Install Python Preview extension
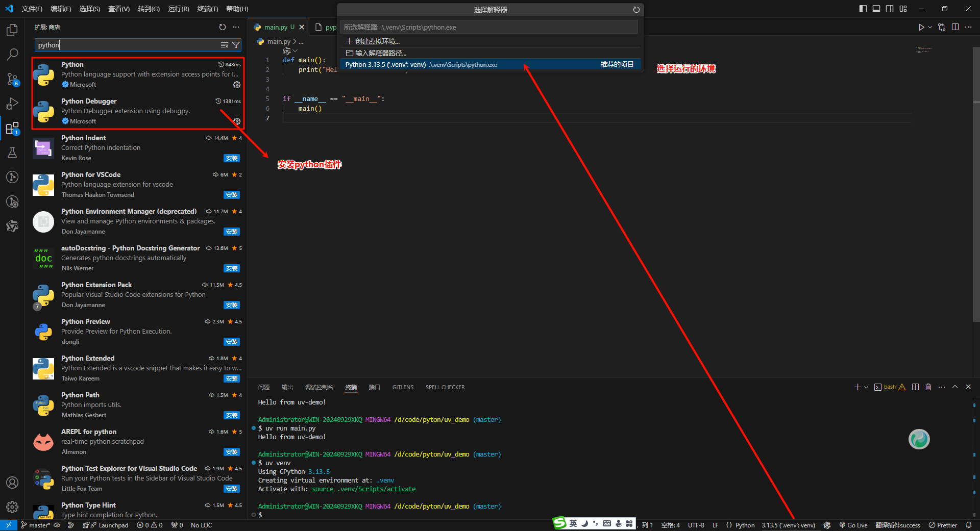The image size is (980, 531). 232,342
